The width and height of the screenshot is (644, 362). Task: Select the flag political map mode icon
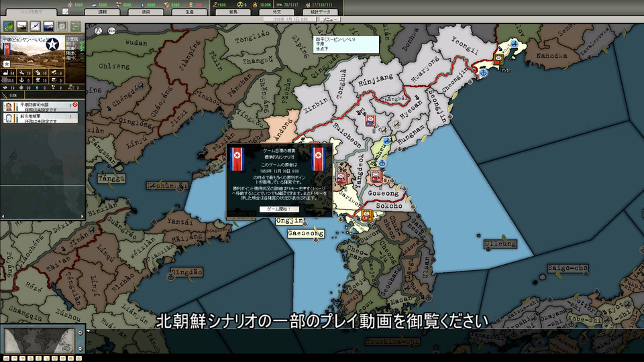[15, 358]
